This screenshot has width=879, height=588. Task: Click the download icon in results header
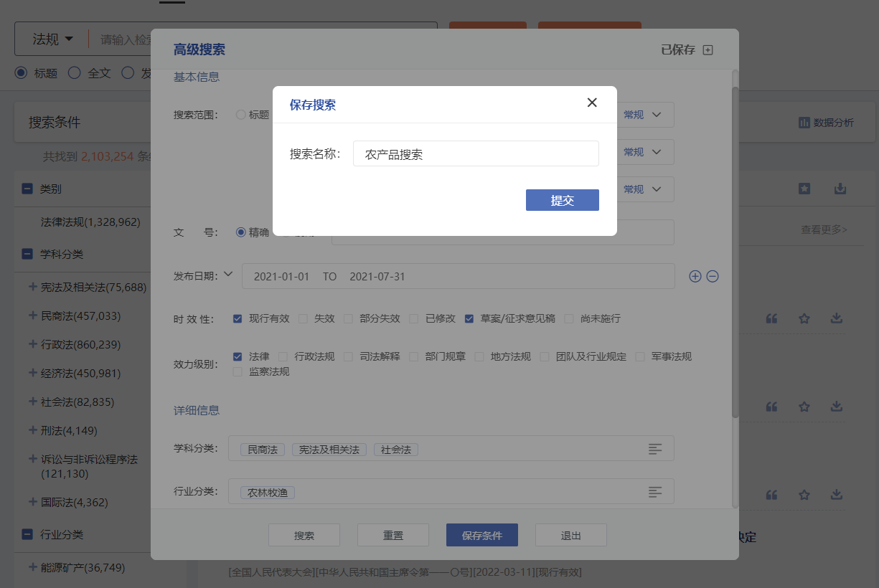tap(840, 189)
